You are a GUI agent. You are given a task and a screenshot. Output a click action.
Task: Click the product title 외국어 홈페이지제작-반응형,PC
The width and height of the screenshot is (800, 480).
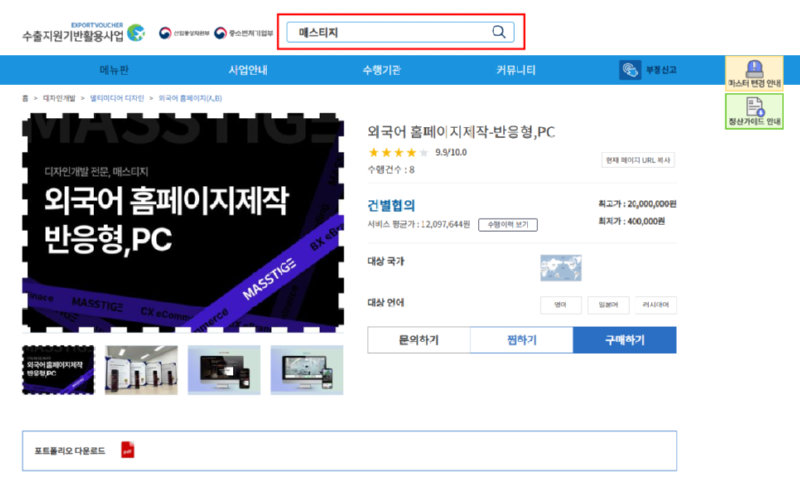coord(461,132)
